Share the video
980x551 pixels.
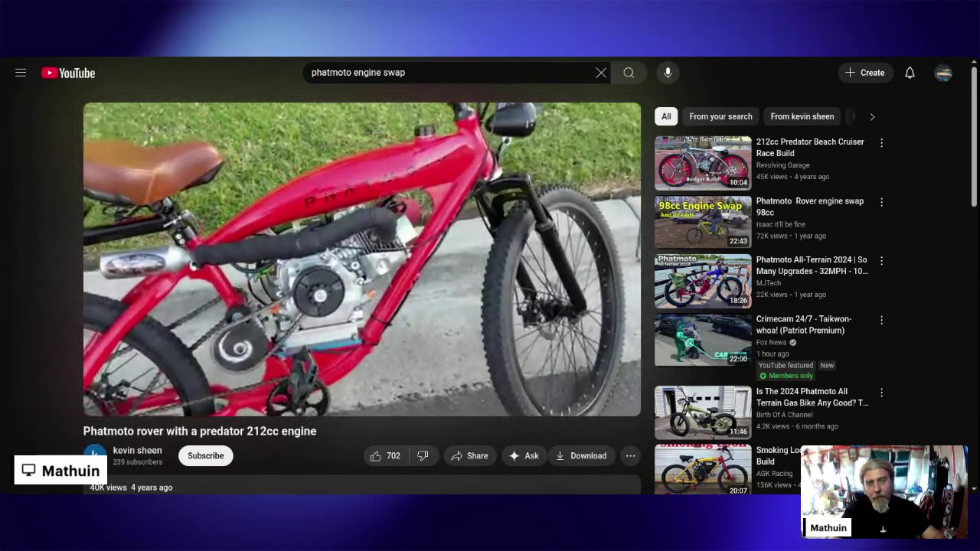[469, 456]
